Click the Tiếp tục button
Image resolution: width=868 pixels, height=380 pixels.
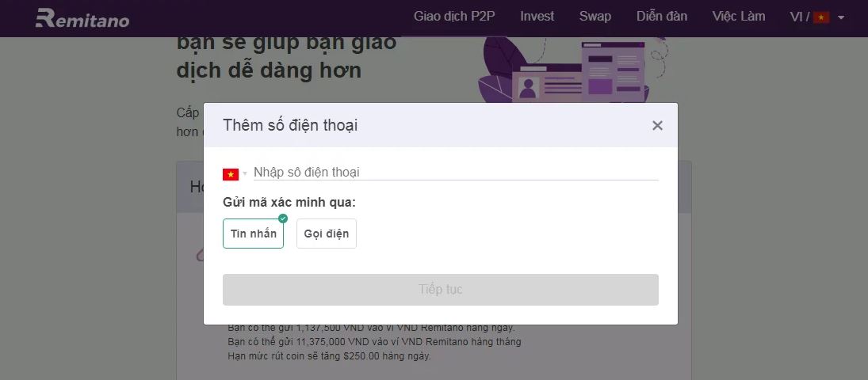441,289
